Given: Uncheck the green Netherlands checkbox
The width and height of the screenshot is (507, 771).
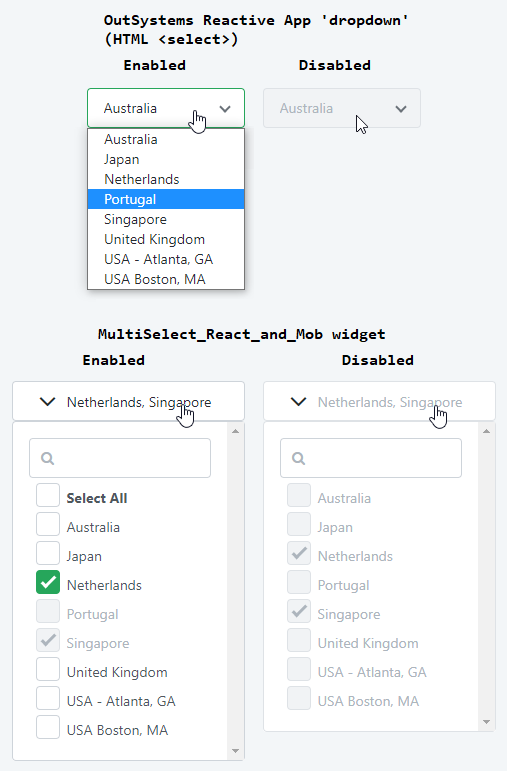Looking at the screenshot, I should coord(48,582).
